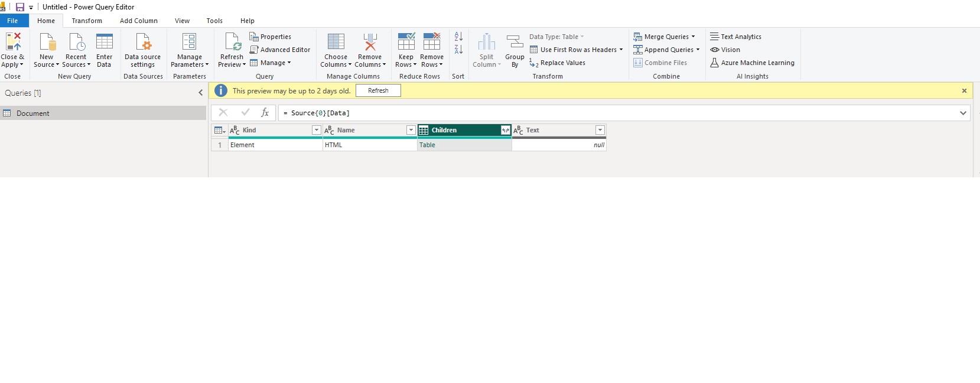Open the Advanced Editor

pos(280,50)
